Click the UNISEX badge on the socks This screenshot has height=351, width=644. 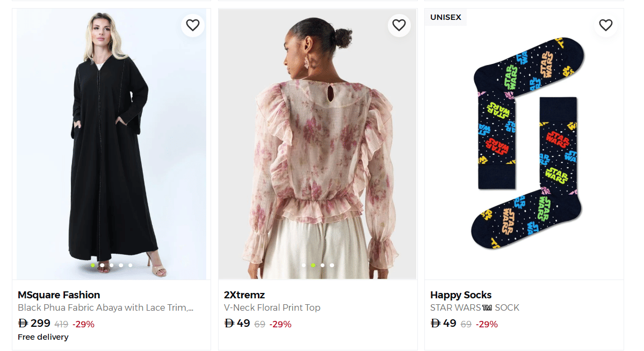[446, 17]
